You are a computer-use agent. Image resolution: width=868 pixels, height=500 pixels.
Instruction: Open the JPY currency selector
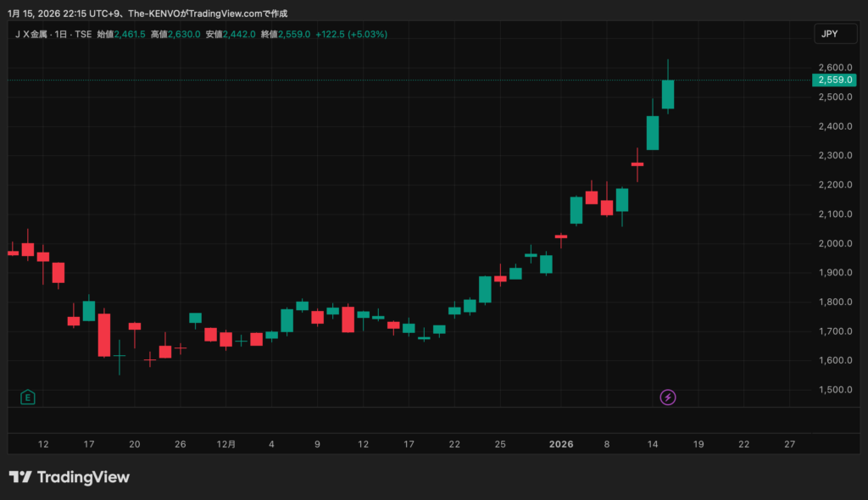pos(829,34)
